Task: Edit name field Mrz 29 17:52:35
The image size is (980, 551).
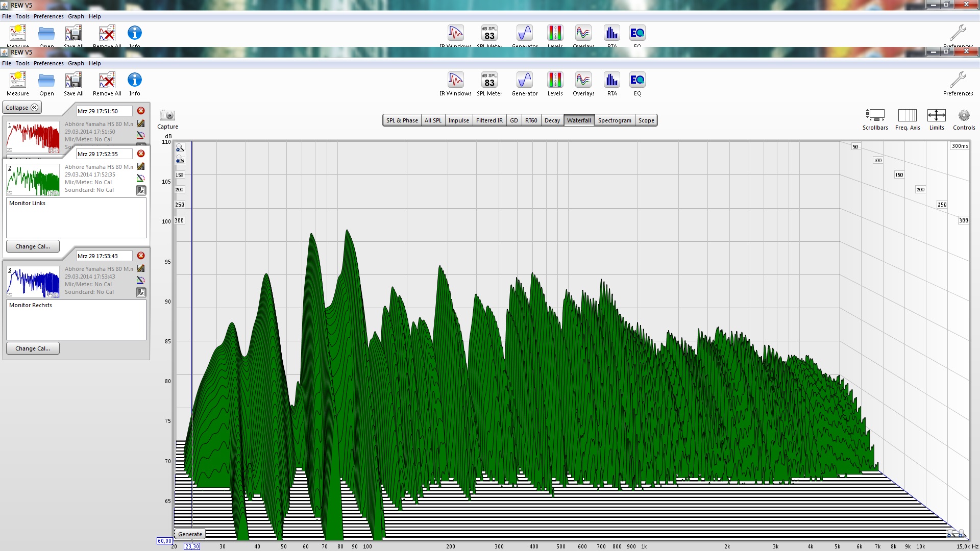Action: (104, 154)
